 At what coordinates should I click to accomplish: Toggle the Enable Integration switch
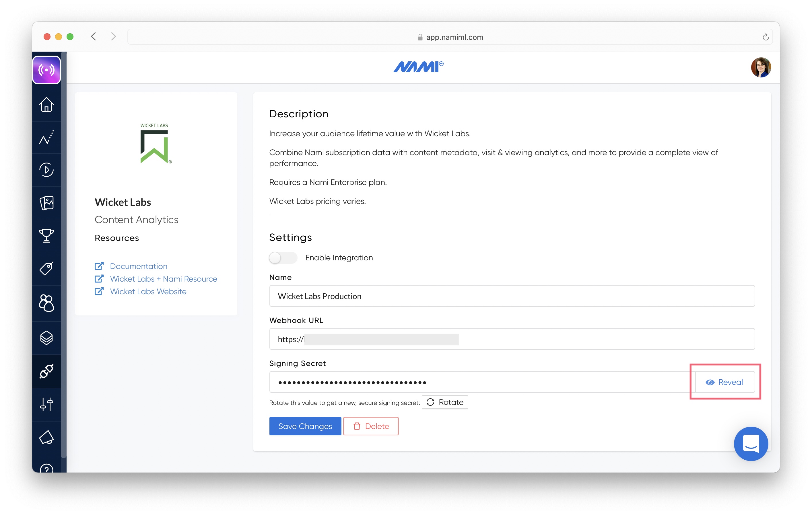[x=283, y=258]
